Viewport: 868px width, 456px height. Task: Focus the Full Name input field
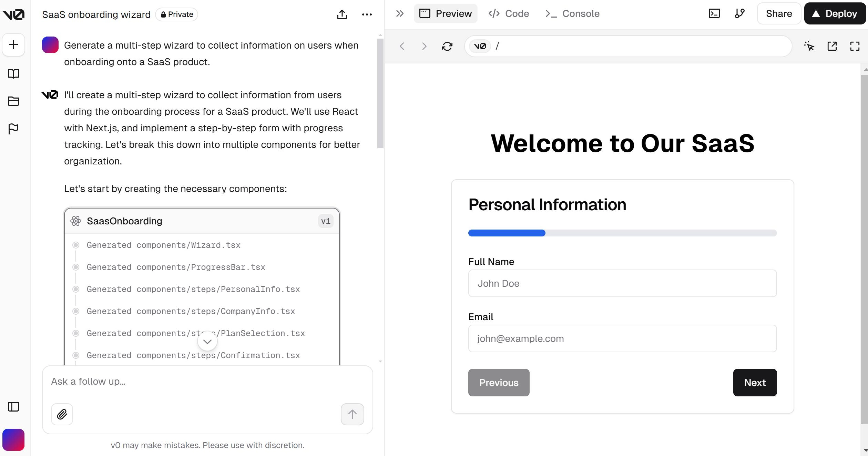pos(622,283)
